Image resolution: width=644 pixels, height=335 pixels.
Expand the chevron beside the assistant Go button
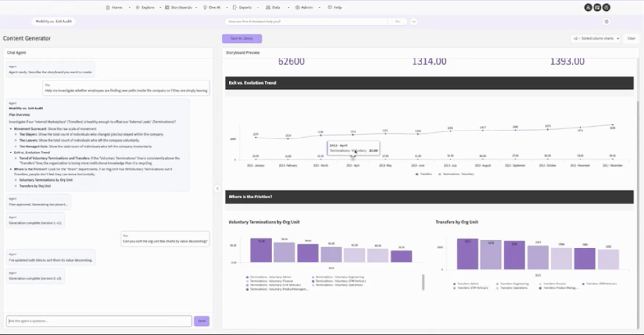click(x=414, y=22)
